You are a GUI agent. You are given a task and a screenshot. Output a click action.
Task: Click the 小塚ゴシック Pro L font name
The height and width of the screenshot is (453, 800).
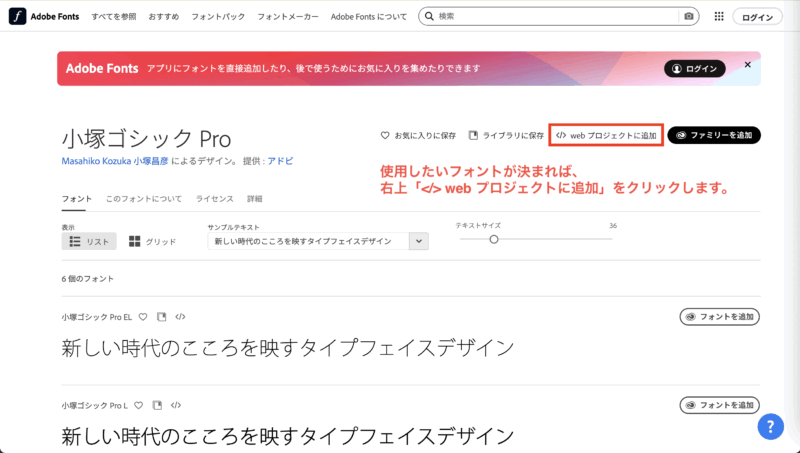(95, 405)
